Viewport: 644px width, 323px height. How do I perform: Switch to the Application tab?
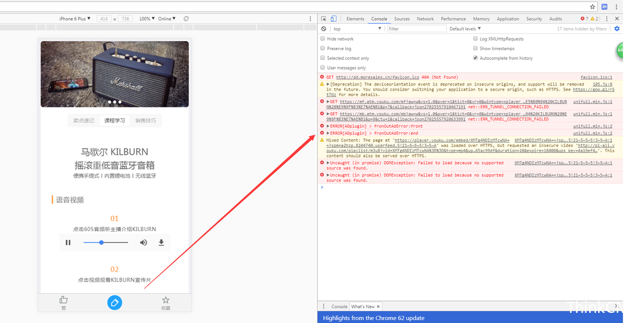tap(507, 19)
